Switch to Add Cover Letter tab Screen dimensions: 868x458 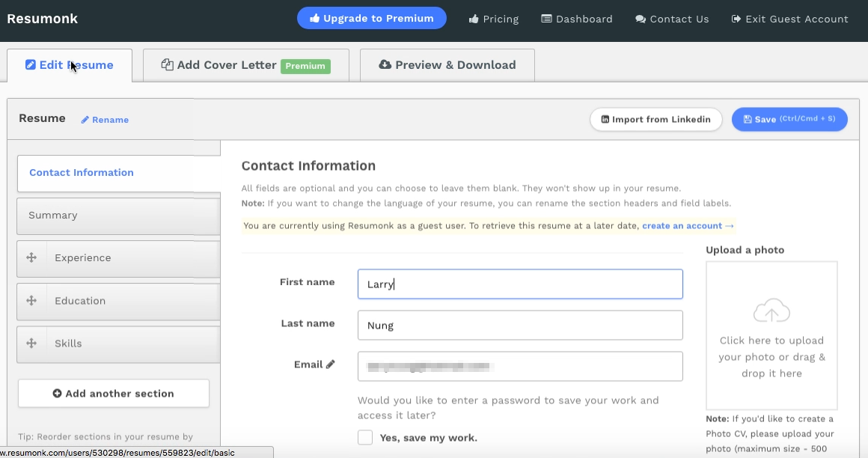[x=245, y=65]
